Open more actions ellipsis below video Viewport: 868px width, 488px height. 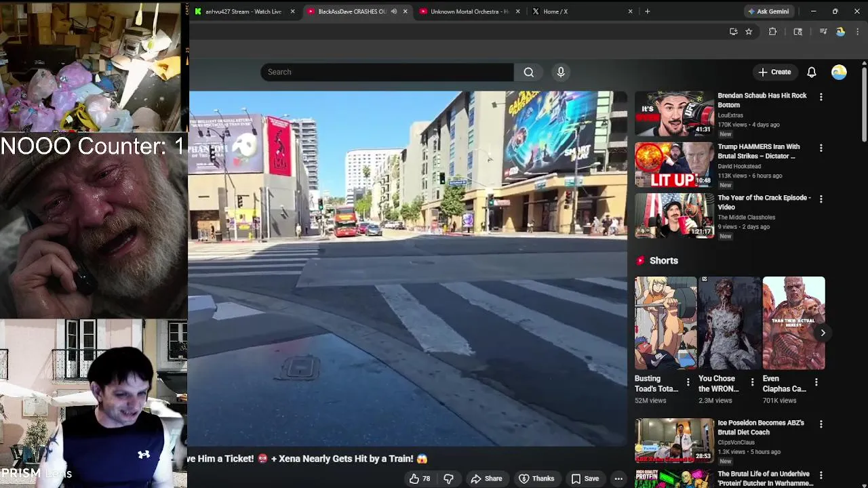pyautogui.click(x=618, y=479)
